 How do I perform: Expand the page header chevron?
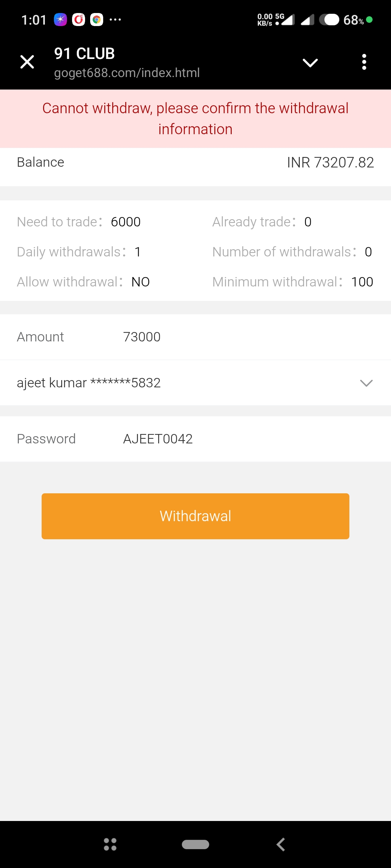click(x=310, y=63)
